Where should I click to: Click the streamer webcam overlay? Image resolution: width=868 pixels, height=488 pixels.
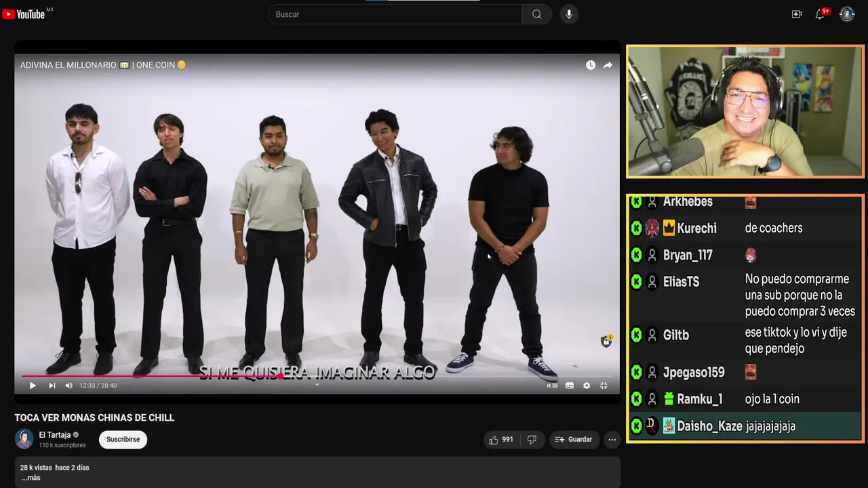pos(745,111)
